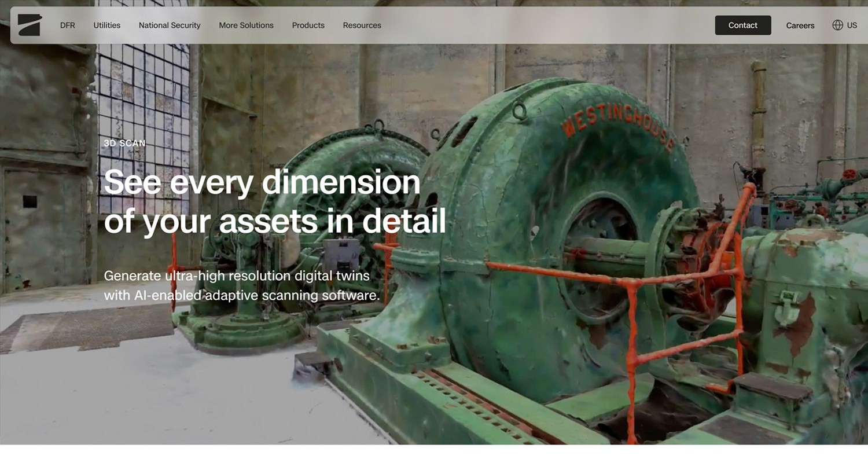
Task: Open the Careers page link
Action: 800,25
